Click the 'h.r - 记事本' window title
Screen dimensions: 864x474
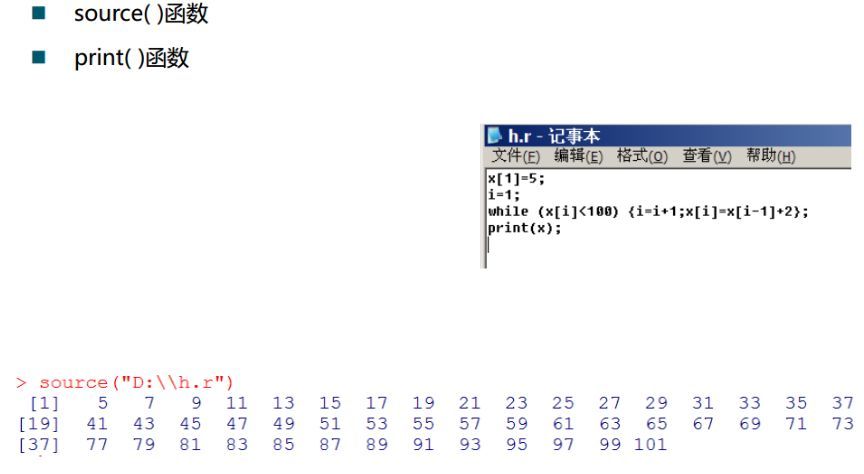point(554,136)
